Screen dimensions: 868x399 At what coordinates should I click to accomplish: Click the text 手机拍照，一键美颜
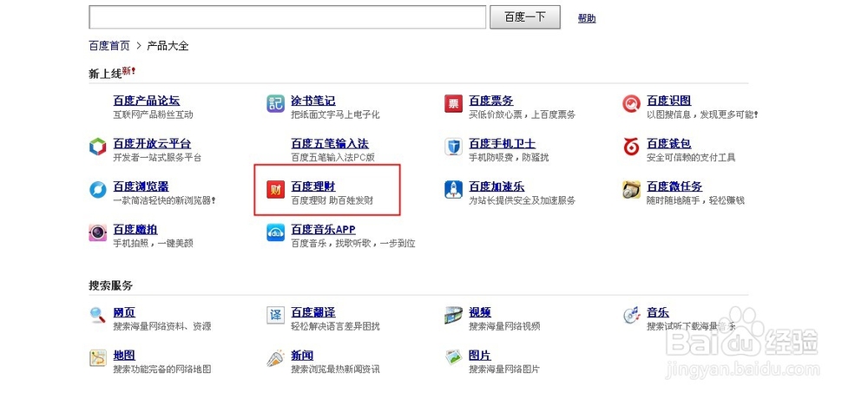click(154, 244)
